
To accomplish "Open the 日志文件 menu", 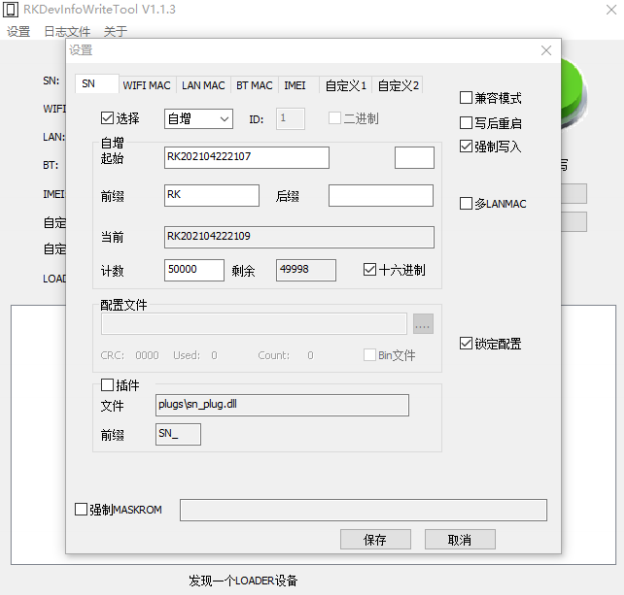I will click(x=67, y=31).
